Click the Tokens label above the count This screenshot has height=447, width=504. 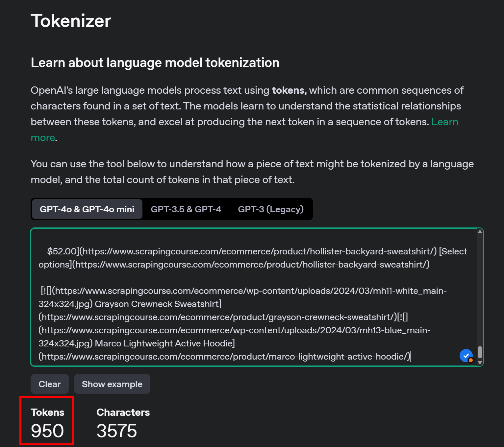coord(47,412)
